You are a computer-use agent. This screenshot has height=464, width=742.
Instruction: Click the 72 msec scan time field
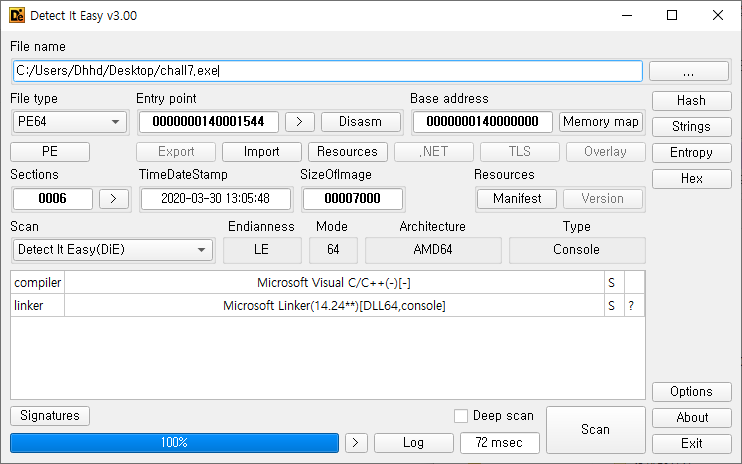[500, 443]
